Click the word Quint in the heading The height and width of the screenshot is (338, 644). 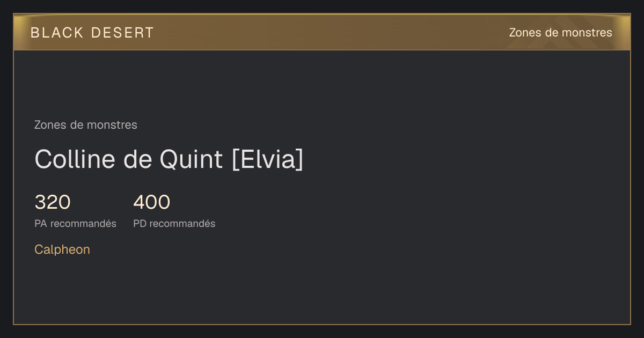(x=191, y=159)
